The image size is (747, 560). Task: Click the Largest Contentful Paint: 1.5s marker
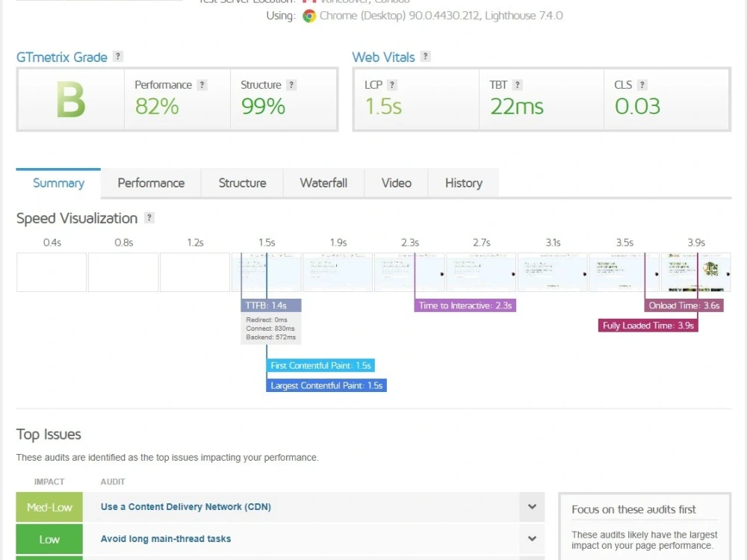pyautogui.click(x=326, y=385)
